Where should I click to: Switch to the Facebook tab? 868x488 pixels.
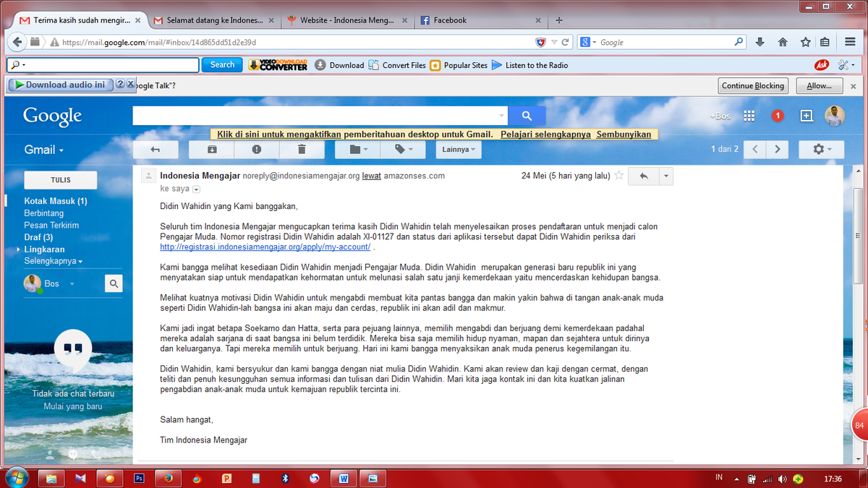click(480, 20)
